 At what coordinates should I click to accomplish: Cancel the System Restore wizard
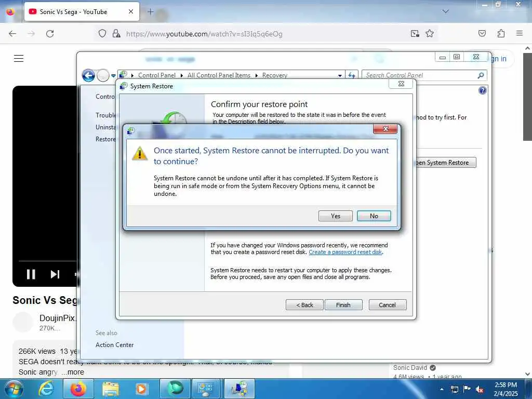point(387,304)
